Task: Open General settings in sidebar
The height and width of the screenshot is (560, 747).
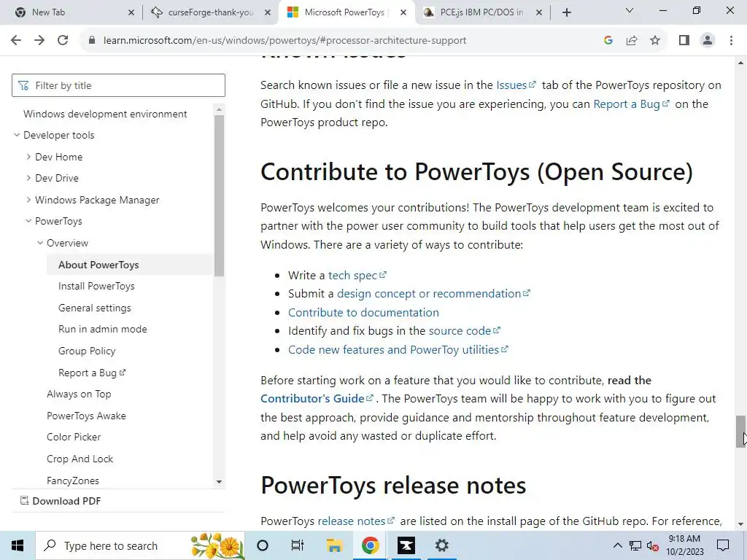Action: pos(94,308)
